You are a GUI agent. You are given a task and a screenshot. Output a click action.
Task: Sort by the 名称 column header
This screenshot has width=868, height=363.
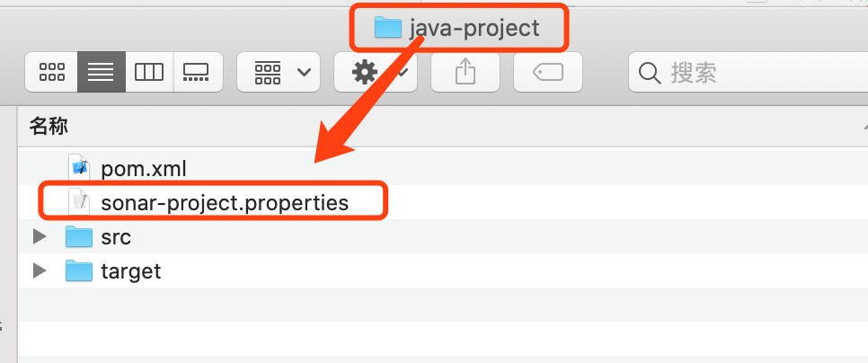point(49,126)
